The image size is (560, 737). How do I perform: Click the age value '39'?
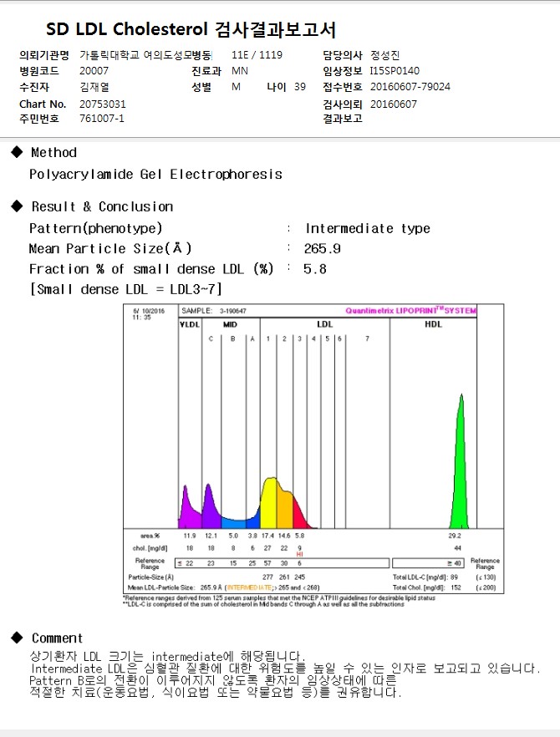[x=300, y=87]
